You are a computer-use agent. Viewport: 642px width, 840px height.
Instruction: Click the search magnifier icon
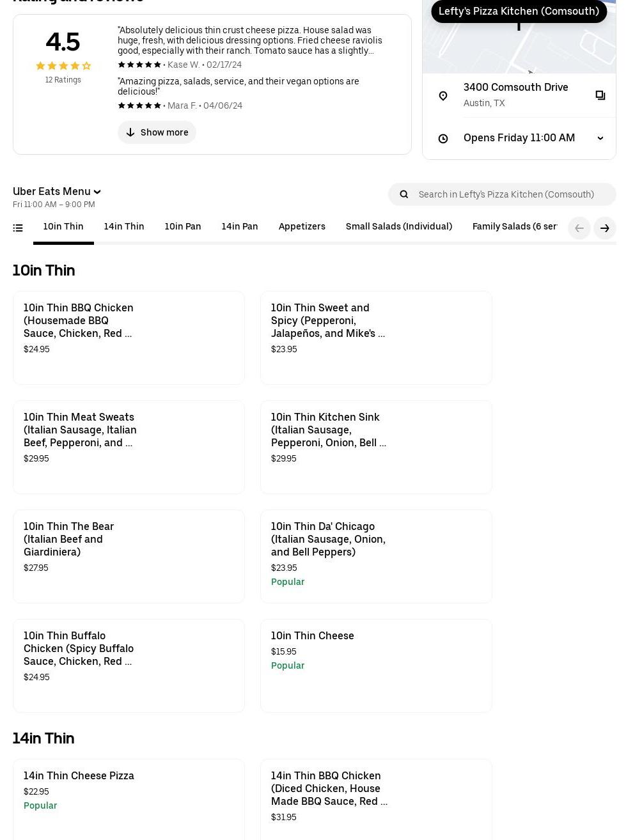[x=404, y=194]
